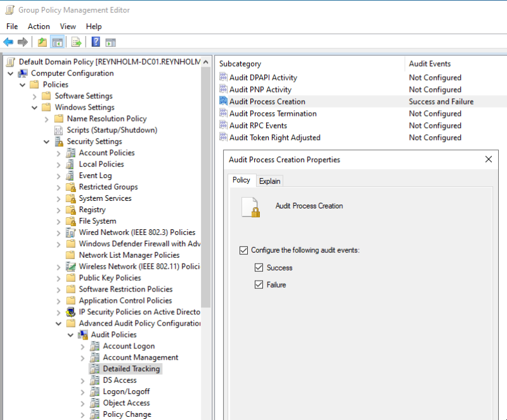507x420 pixels.
Task: Close the Audit Process Creation Properties dialog
Action: [488, 159]
